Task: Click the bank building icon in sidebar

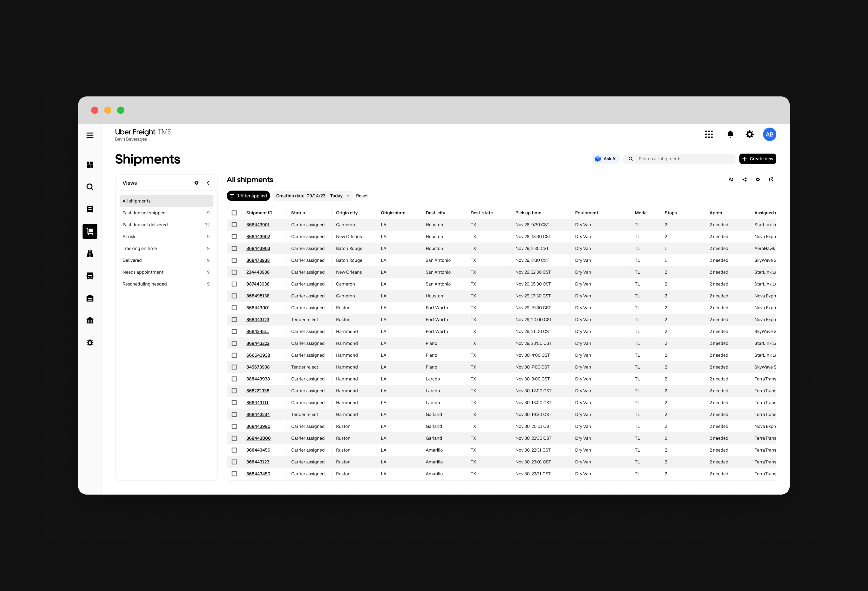Action: click(x=90, y=320)
